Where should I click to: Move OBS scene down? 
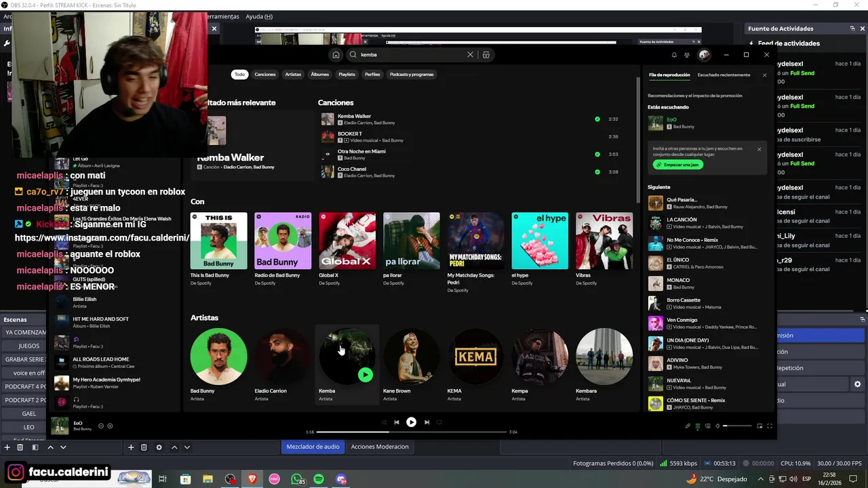coord(63,447)
